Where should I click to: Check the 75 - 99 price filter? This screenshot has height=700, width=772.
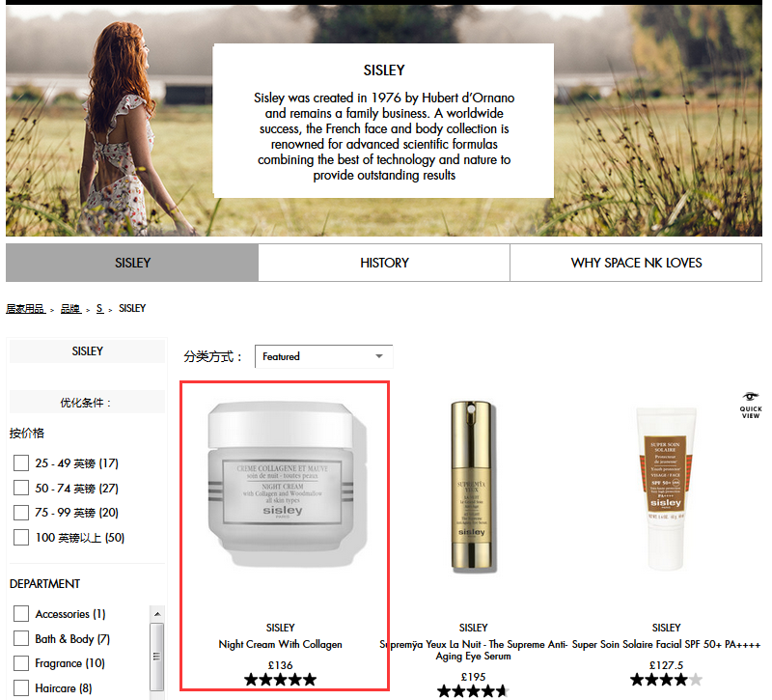(x=21, y=513)
